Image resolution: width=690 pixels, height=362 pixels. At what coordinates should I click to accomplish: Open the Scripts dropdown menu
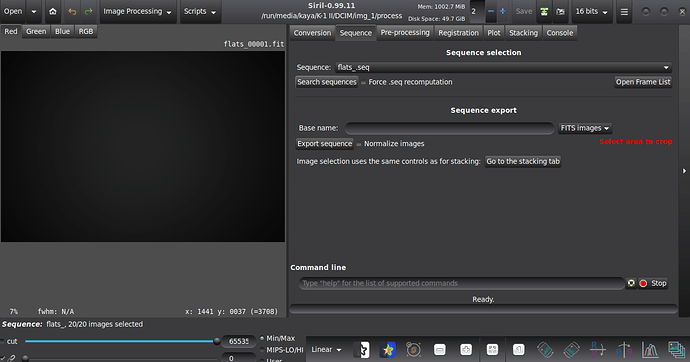[200, 12]
